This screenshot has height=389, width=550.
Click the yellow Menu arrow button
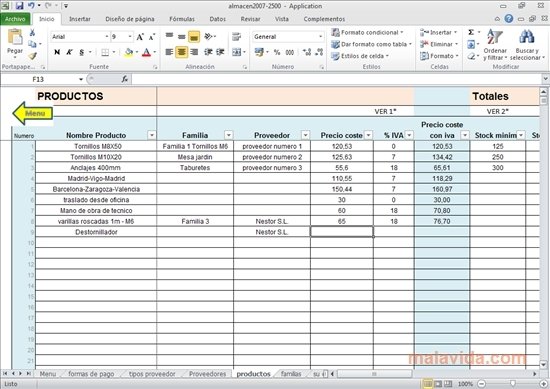tap(33, 113)
